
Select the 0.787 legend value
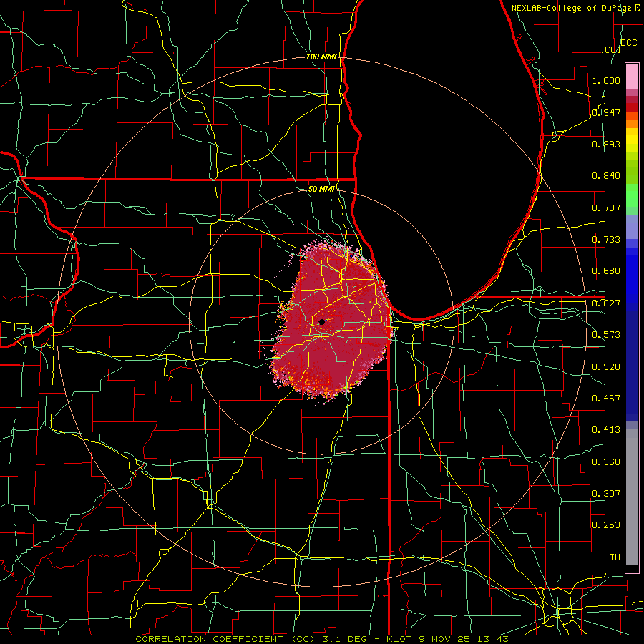[x=606, y=208]
